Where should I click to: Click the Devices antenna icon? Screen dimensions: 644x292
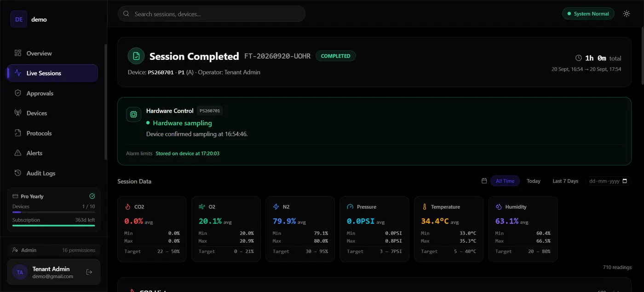(18, 113)
